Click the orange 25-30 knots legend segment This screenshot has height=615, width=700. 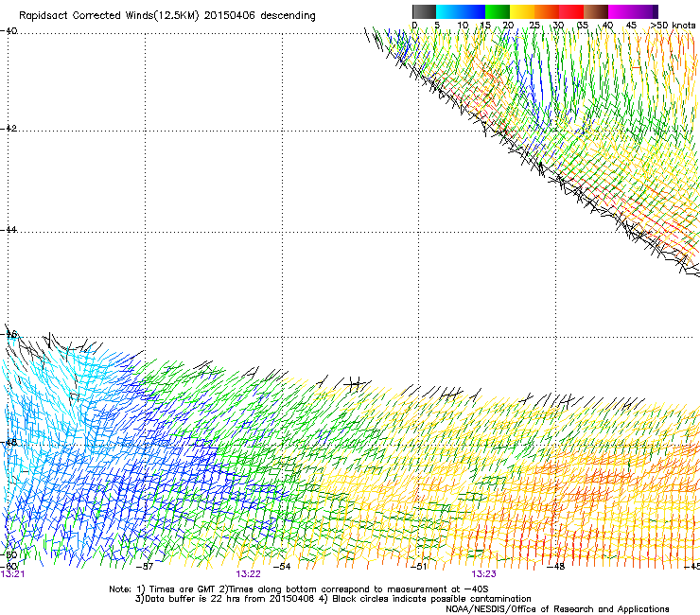click(x=547, y=11)
